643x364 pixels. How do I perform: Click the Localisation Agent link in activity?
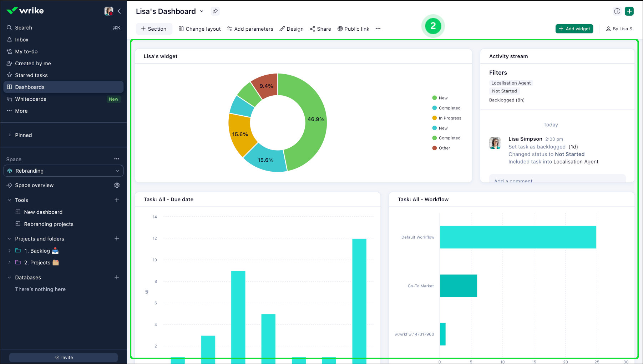[576, 162]
